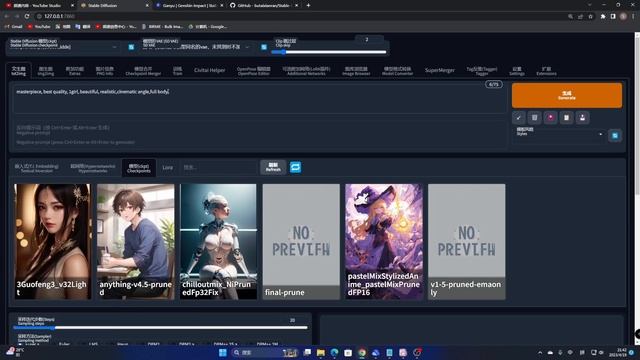Switch to the txt2img tab
640x360 pixels.
[19, 71]
